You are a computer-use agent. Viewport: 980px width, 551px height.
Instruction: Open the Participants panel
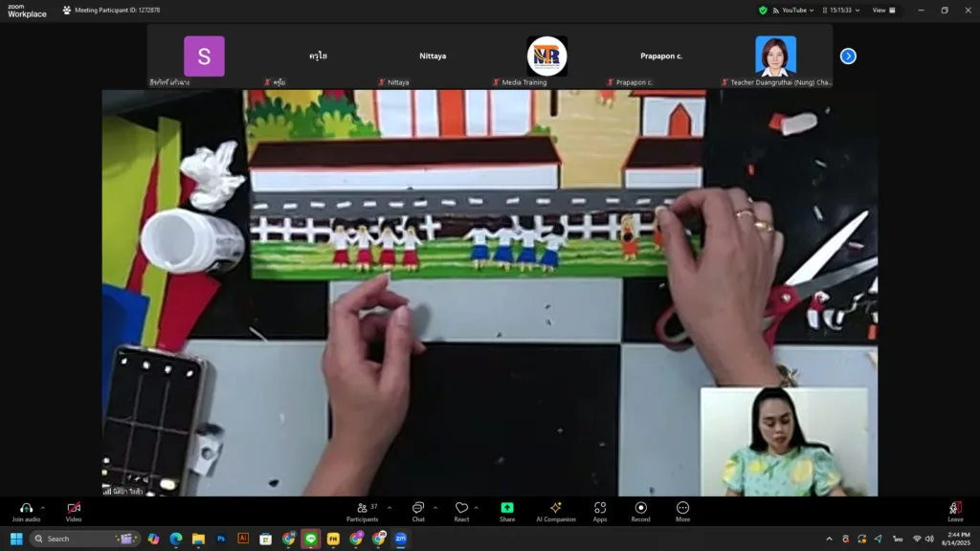(362, 508)
